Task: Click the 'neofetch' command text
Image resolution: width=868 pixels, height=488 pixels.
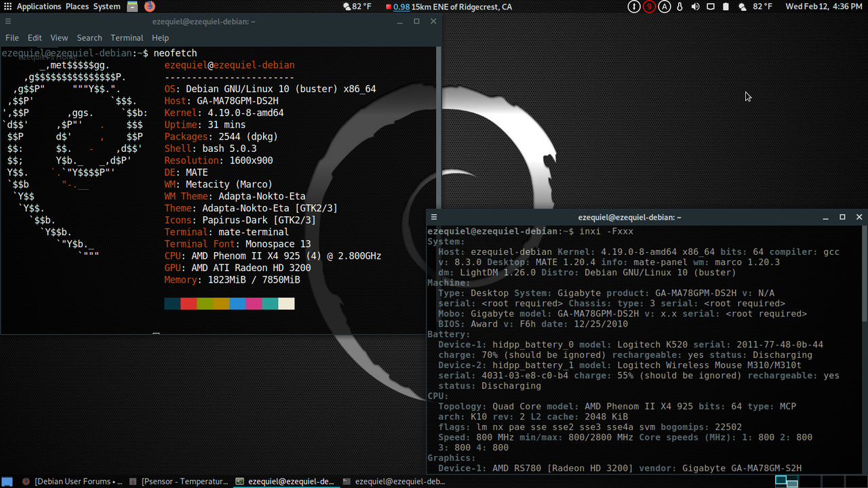Action: (x=175, y=53)
